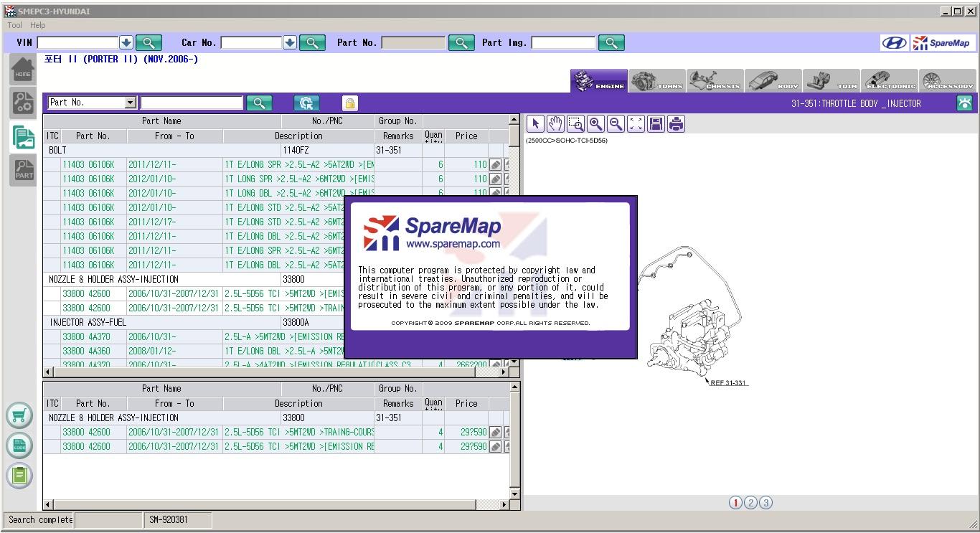This screenshot has height=533, width=980.
Task: Switch to the ACCESSORY tab
Action: point(948,81)
